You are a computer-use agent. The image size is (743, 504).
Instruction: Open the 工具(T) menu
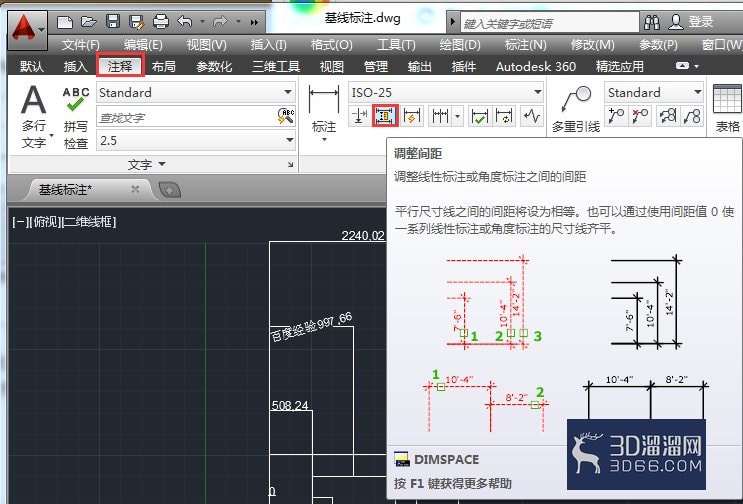coord(396,45)
